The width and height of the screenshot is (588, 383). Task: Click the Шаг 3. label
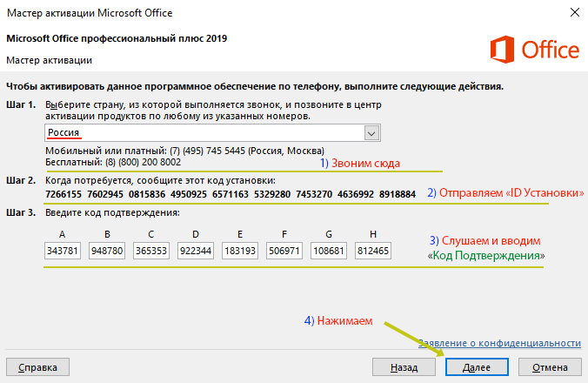[21, 212]
